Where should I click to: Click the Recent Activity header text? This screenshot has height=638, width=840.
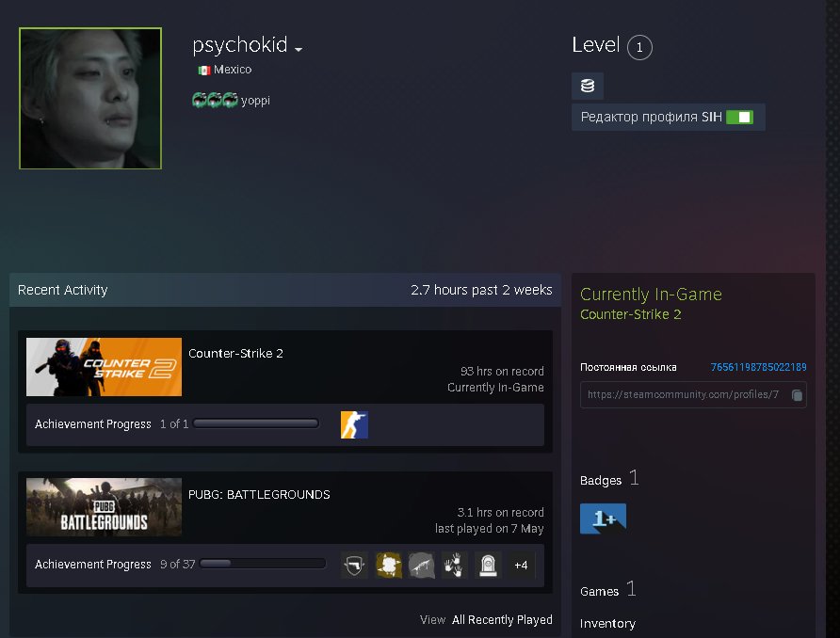(x=63, y=290)
